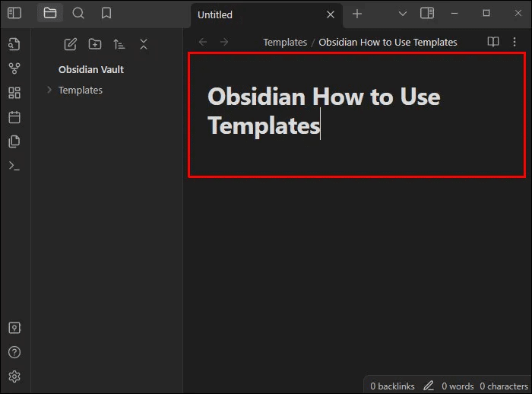Open the command palette icon
This screenshot has height=394, width=532.
[14, 166]
